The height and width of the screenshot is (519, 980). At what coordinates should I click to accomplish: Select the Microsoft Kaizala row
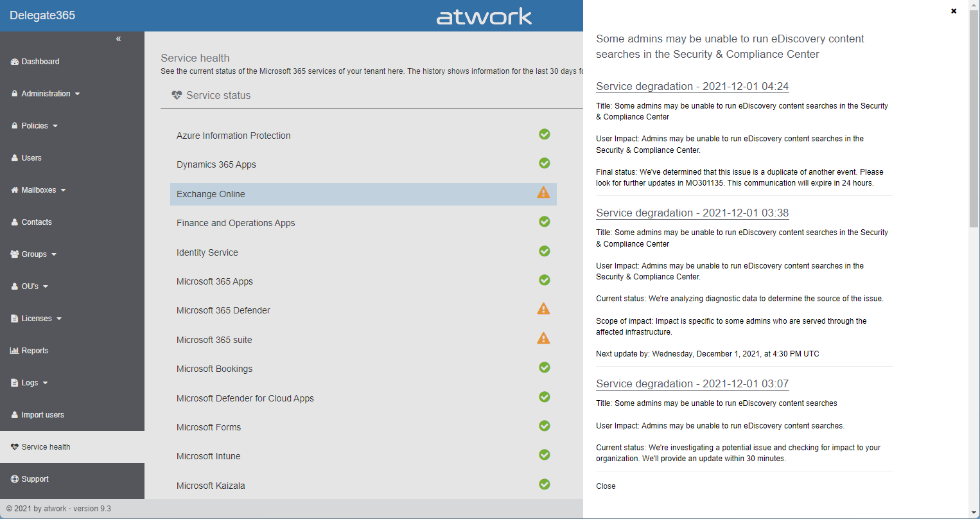click(x=363, y=486)
